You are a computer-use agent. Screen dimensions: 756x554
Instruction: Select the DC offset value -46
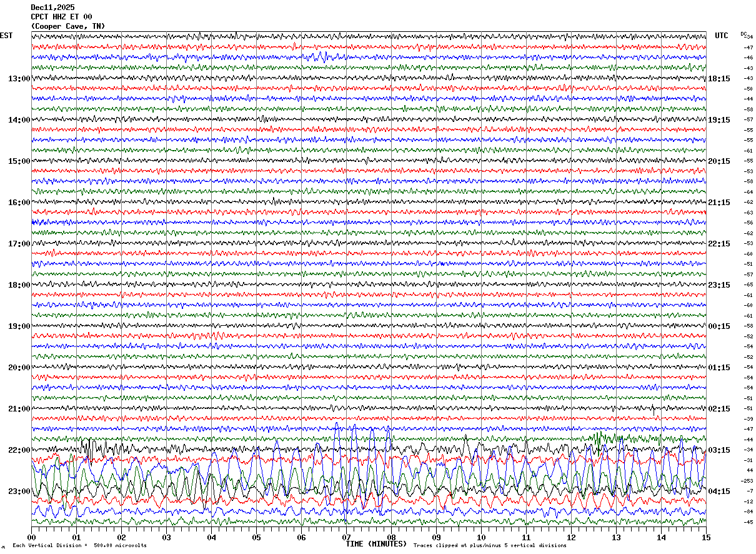(748, 58)
